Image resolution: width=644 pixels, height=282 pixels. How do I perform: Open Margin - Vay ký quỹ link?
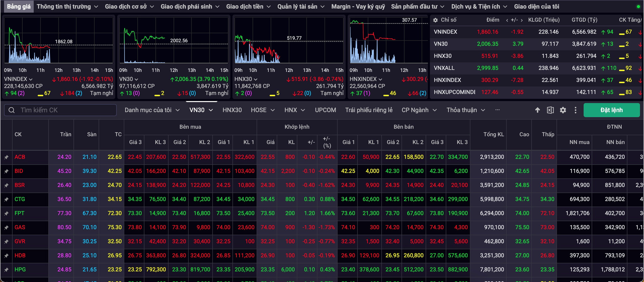pos(358,7)
